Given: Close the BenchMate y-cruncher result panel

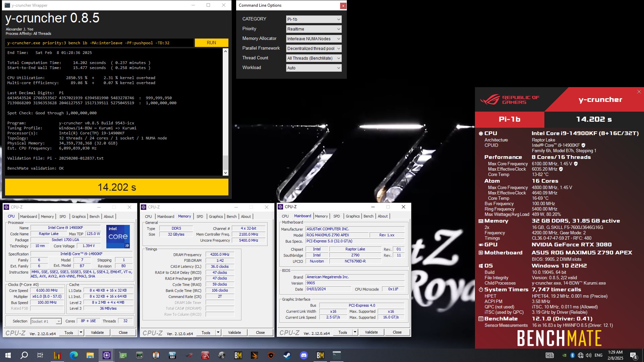Looking at the screenshot, I should tap(639, 92).
